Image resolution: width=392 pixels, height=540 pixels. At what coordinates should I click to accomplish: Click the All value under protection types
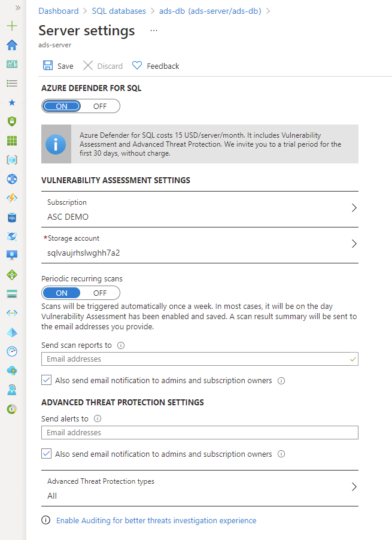(x=52, y=496)
